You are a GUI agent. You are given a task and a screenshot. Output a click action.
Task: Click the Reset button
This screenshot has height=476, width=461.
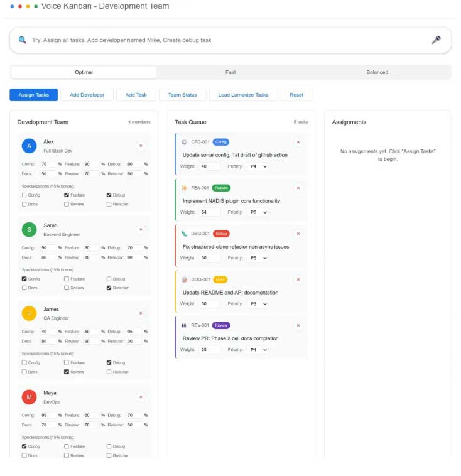pos(296,95)
